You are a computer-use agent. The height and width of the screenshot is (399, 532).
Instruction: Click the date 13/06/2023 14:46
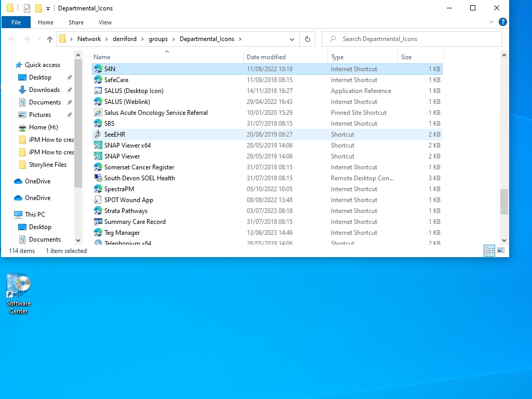click(x=270, y=232)
